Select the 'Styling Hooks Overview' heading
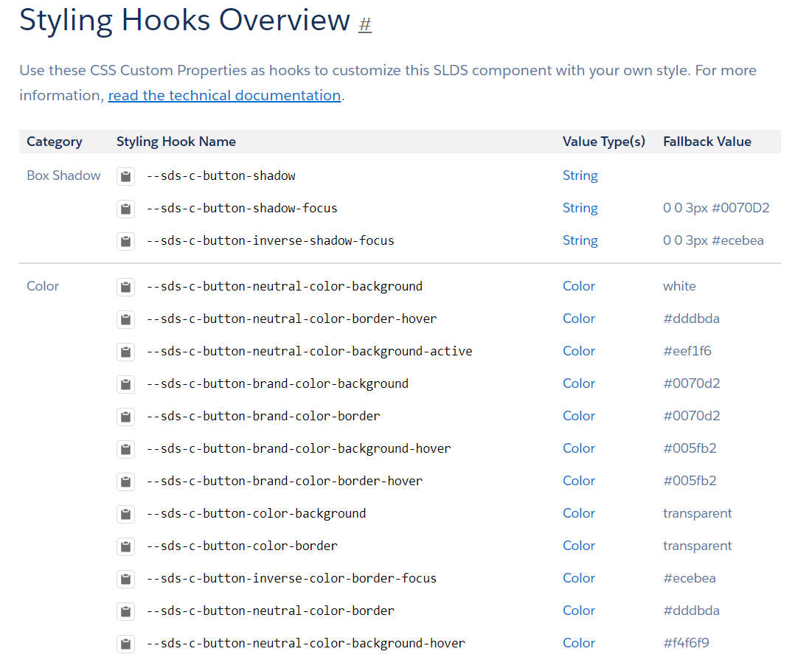Viewport: 812px width, 657px height. click(x=185, y=21)
